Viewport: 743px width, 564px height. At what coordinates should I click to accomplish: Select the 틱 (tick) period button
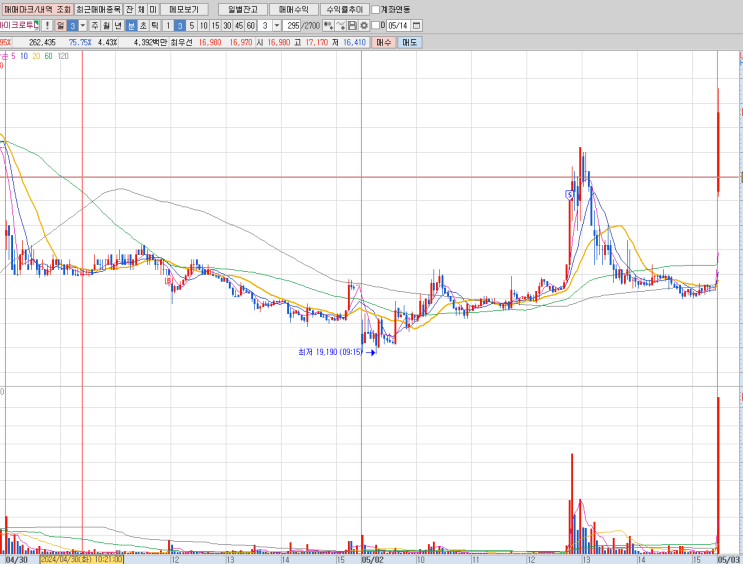click(x=154, y=25)
